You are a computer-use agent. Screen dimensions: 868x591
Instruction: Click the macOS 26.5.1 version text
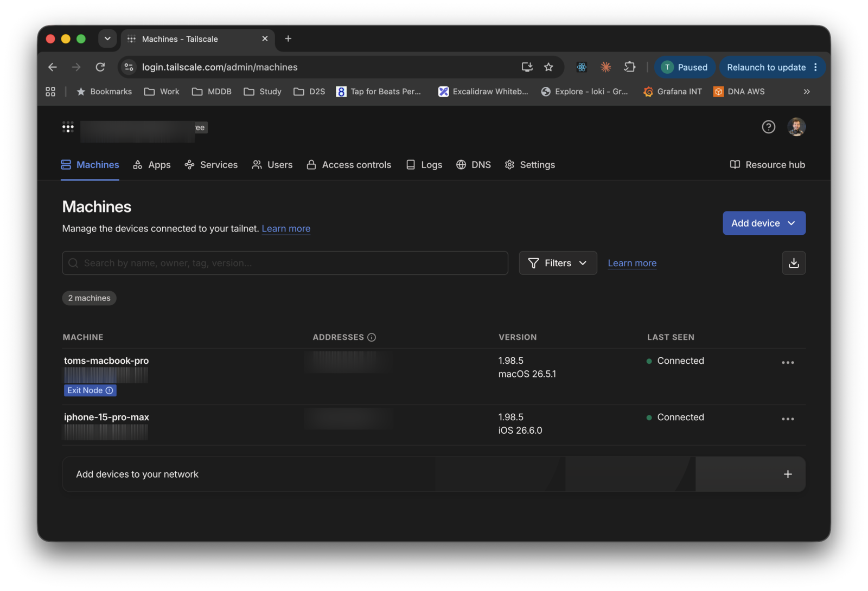click(527, 374)
